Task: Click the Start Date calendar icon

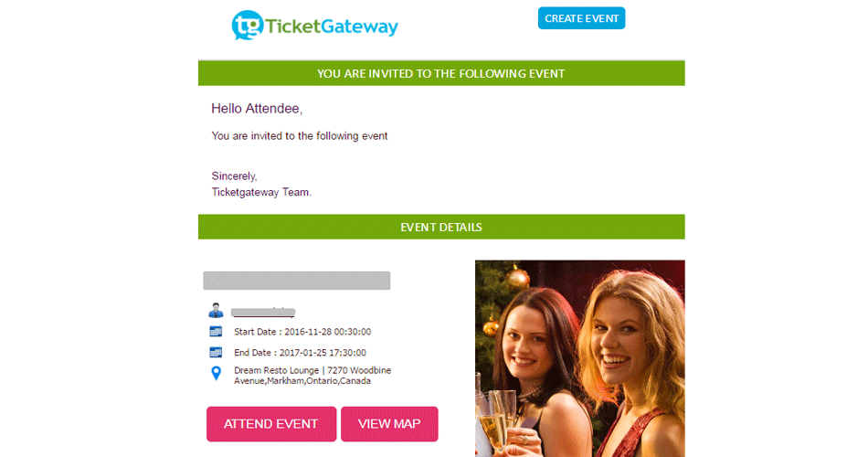Action: [216, 331]
